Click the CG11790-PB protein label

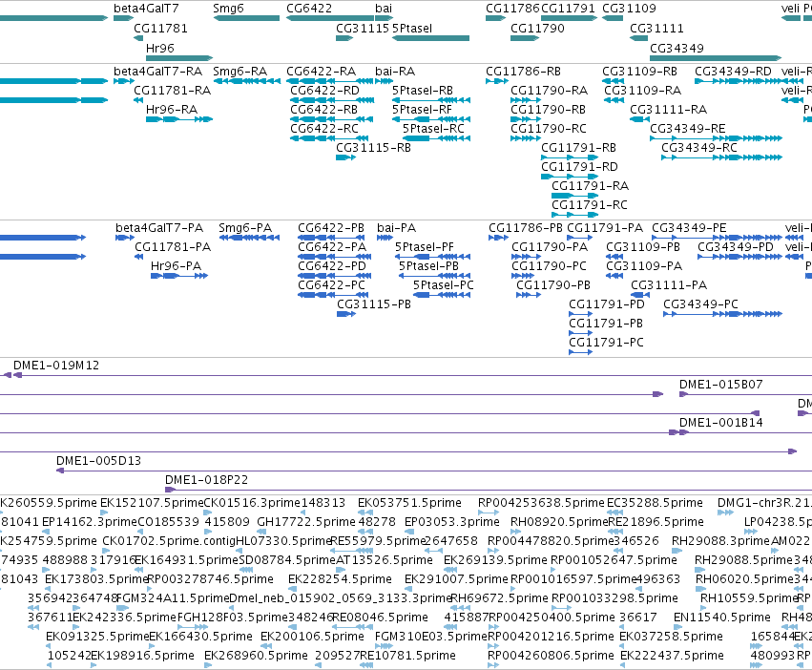[553, 285]
